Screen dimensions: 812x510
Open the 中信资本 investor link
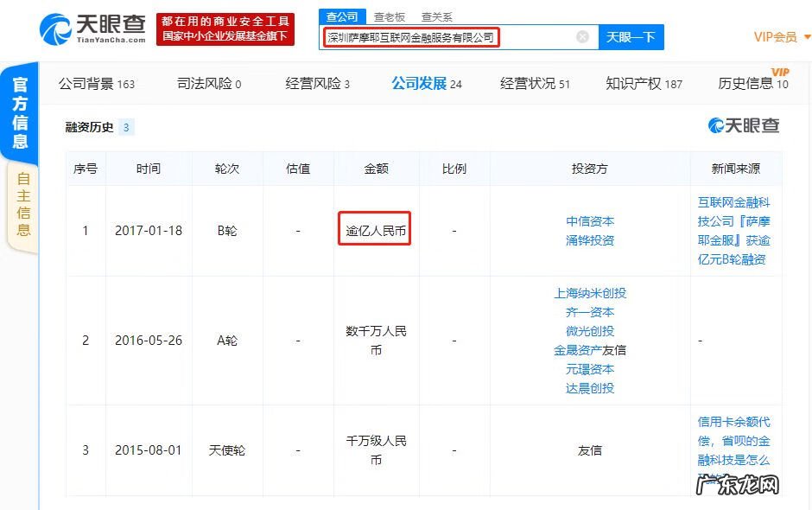(x=590, y=220)
